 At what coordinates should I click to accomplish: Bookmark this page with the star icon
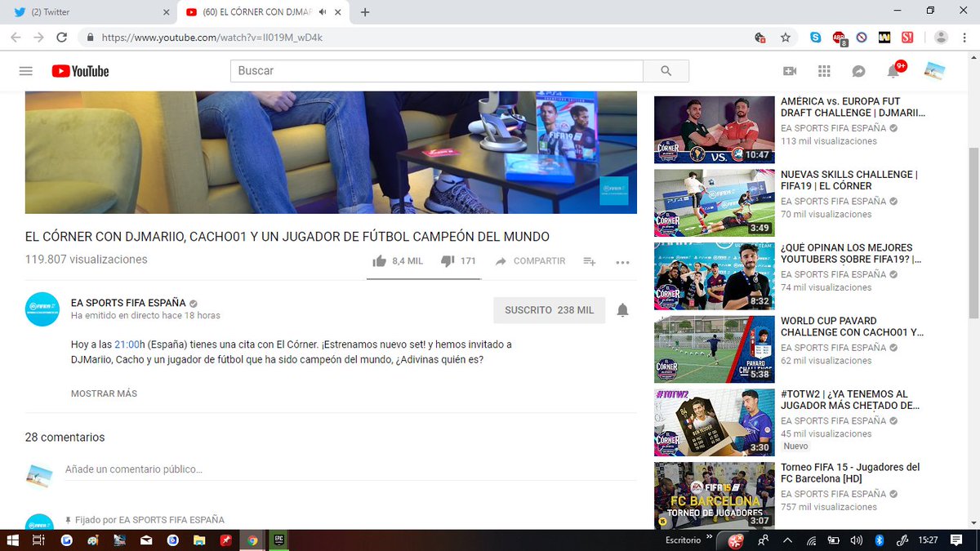[x=785, y=38]
